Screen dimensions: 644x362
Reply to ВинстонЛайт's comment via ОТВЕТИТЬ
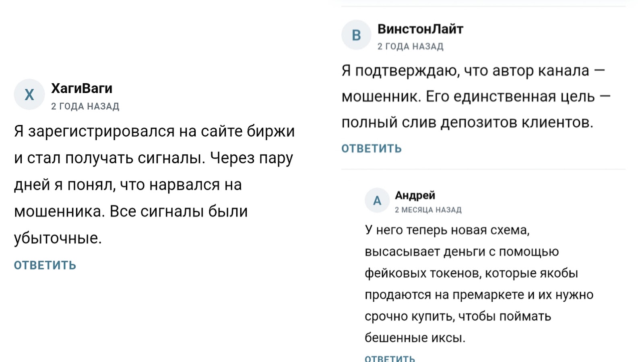(x=372, y=148)
